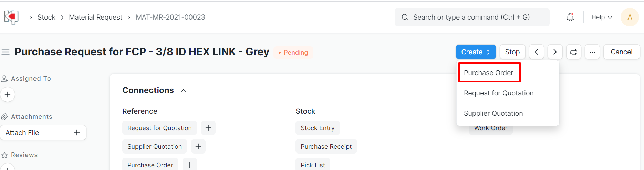Add new Request for Quotation plus icon

(208, 128)
